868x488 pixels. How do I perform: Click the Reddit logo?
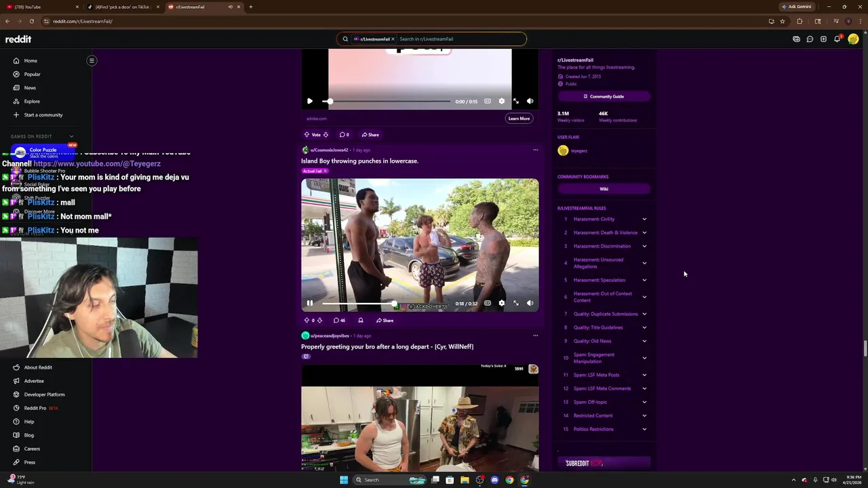pos(18,39)
